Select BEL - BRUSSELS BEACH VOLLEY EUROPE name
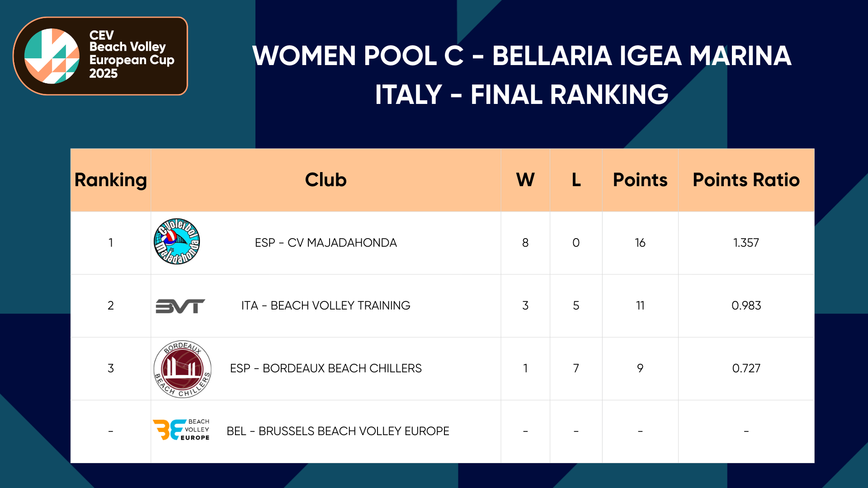This screenshot has height=488, width=868. pos(338,431)
